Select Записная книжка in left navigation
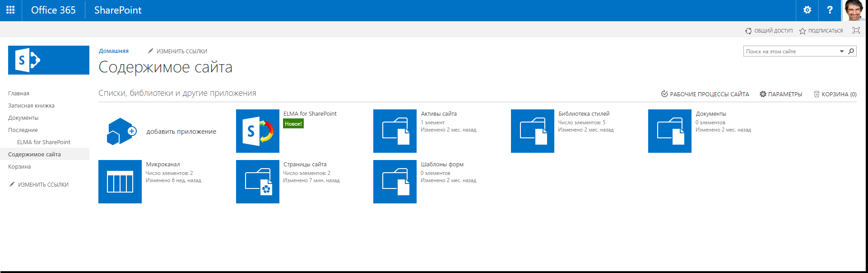Screen dimensions: 868x273 [31, 105]
